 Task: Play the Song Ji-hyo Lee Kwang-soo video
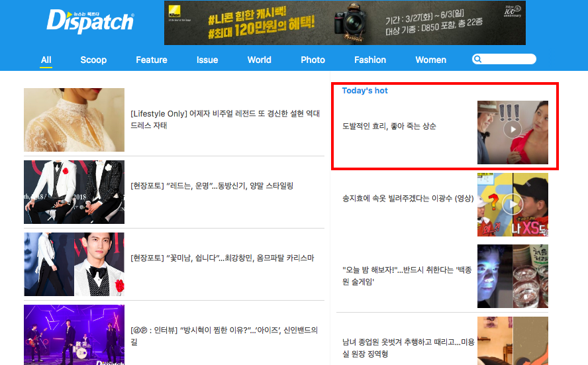click(513, 205)
